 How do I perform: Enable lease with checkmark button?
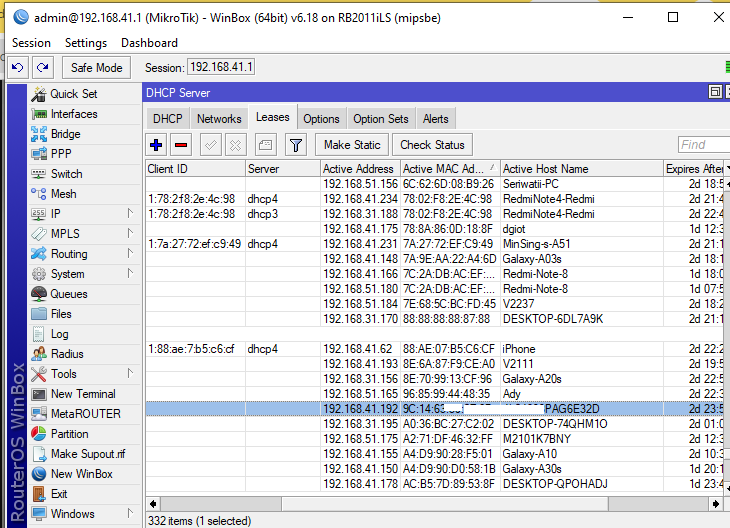pyautogui.click(x=210, y=145)
